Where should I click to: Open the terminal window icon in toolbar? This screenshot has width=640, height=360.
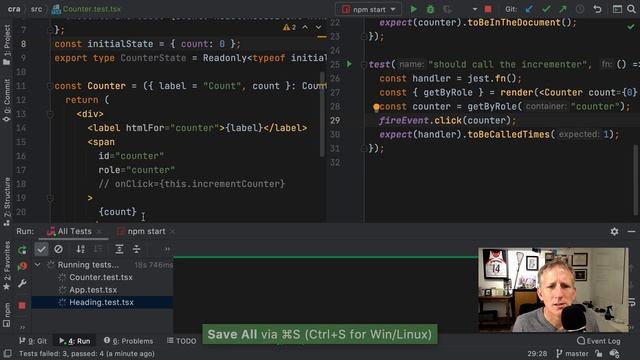[617, 9]
